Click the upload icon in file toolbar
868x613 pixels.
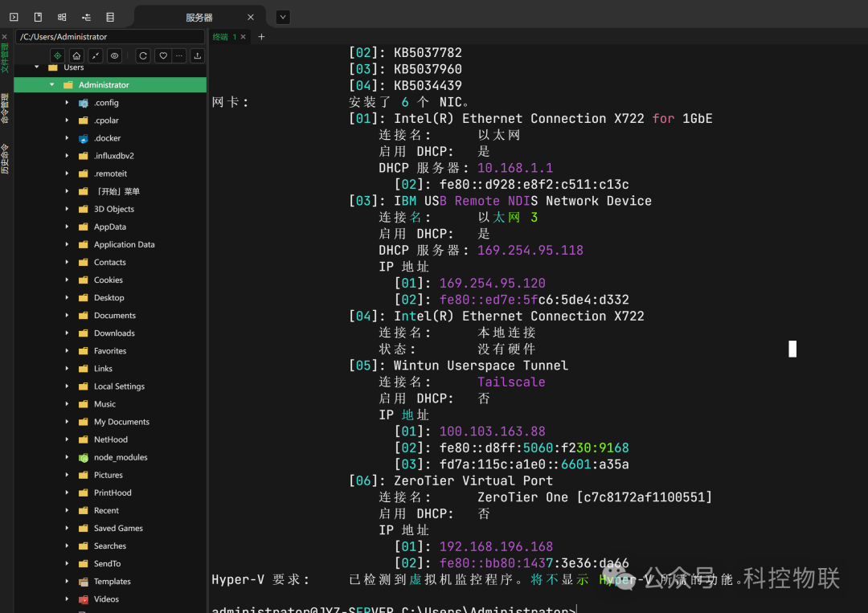coord(197,55)
